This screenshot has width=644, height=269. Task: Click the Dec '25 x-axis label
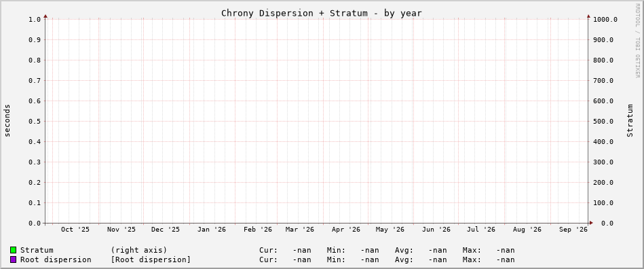coord(166,230)
